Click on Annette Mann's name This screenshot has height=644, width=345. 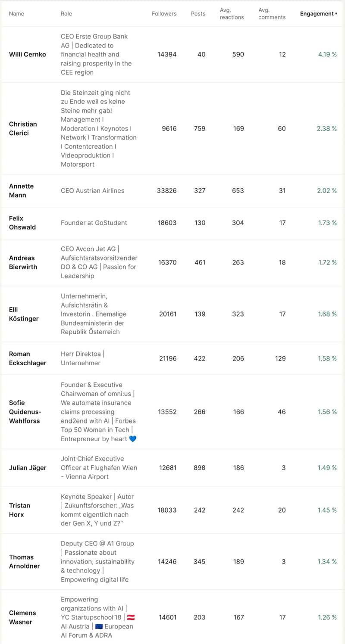[21, 190]
